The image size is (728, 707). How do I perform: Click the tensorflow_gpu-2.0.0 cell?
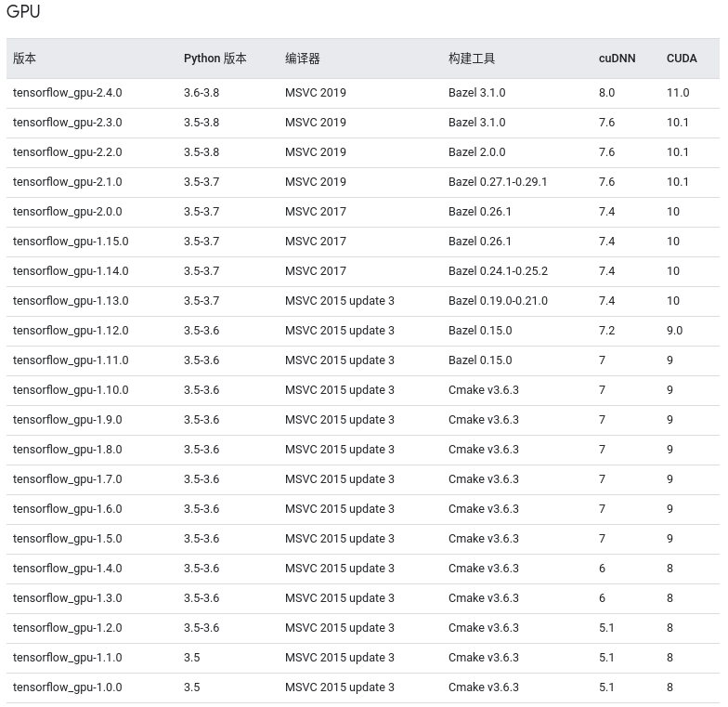(67, 212)
